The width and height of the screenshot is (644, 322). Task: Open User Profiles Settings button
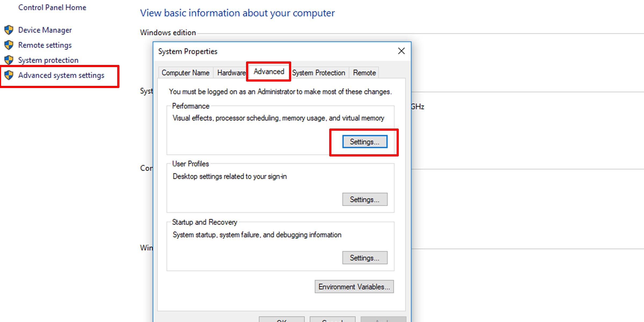(x=365, y=199)
